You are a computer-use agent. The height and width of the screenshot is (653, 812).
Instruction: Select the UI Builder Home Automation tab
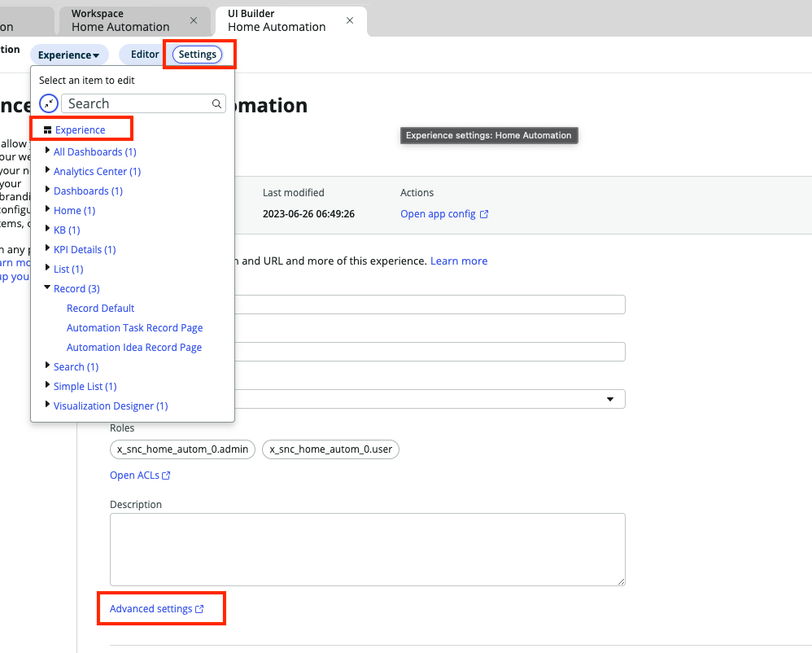point(277,20)
